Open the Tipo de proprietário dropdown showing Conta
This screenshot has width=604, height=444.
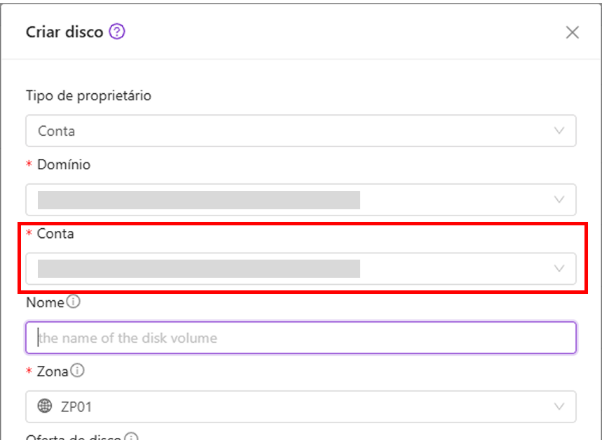click(301, 131)
